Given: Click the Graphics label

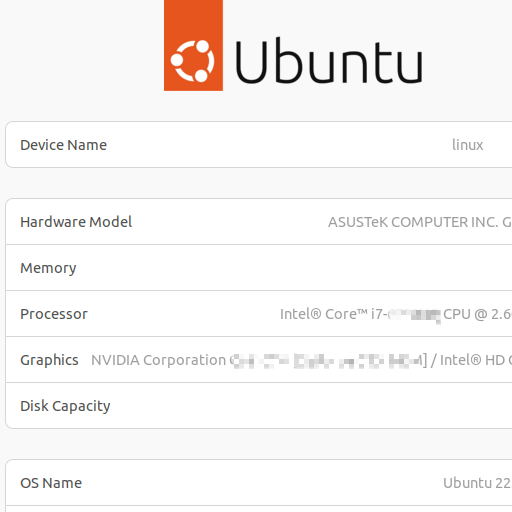Looking at the screenshot, I should tap(49, 360).
